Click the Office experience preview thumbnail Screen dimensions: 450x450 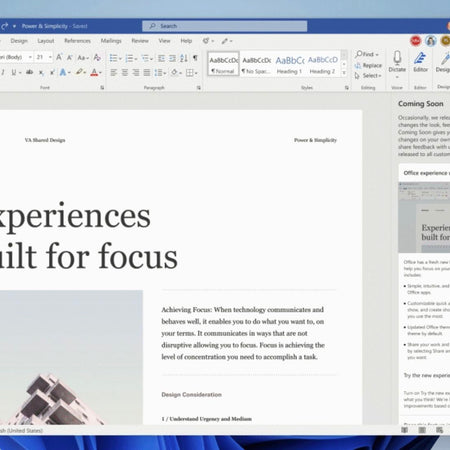[x=424, y=217]
